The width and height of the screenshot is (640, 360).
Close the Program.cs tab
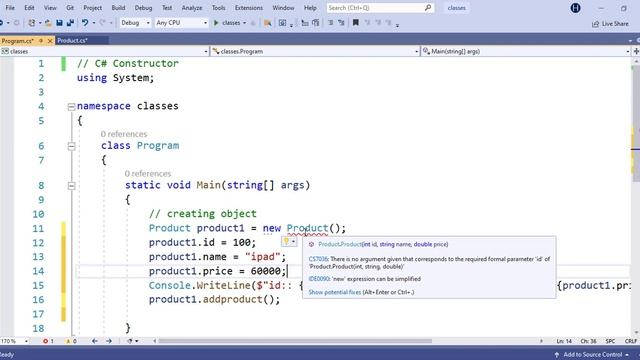pyautogui.click(x=50, y=41)
